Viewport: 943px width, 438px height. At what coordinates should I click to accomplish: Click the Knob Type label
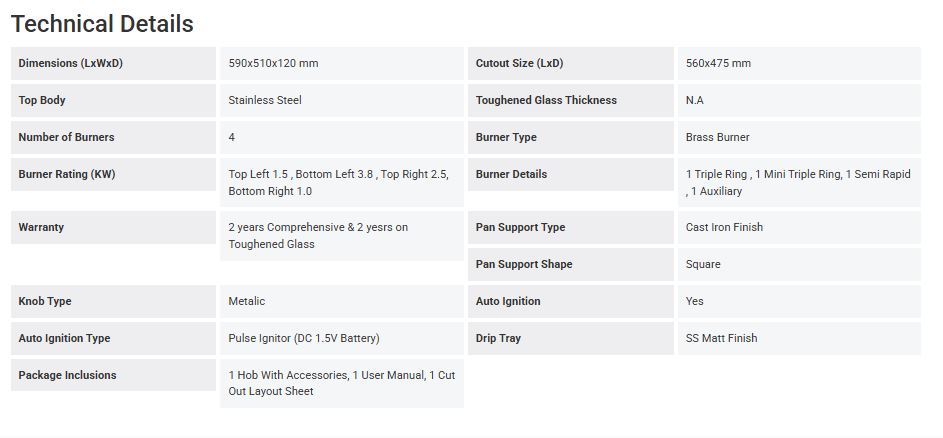[45, 302]
